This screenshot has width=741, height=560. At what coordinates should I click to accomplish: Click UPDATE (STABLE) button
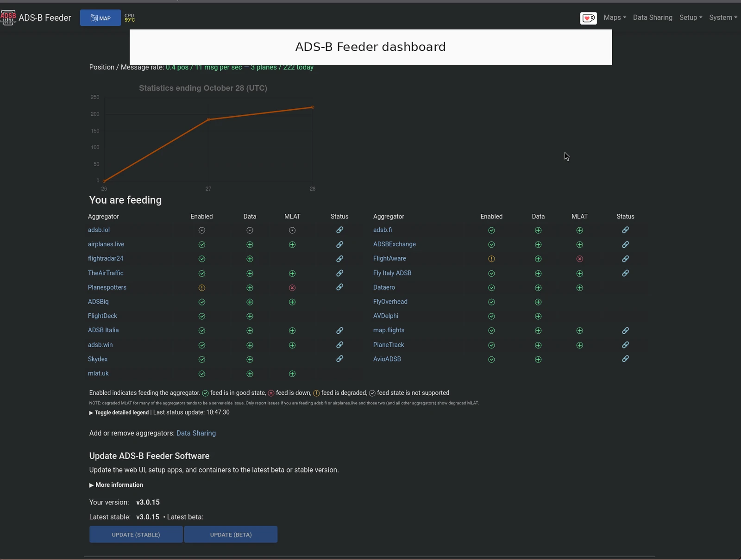[136, 535]
